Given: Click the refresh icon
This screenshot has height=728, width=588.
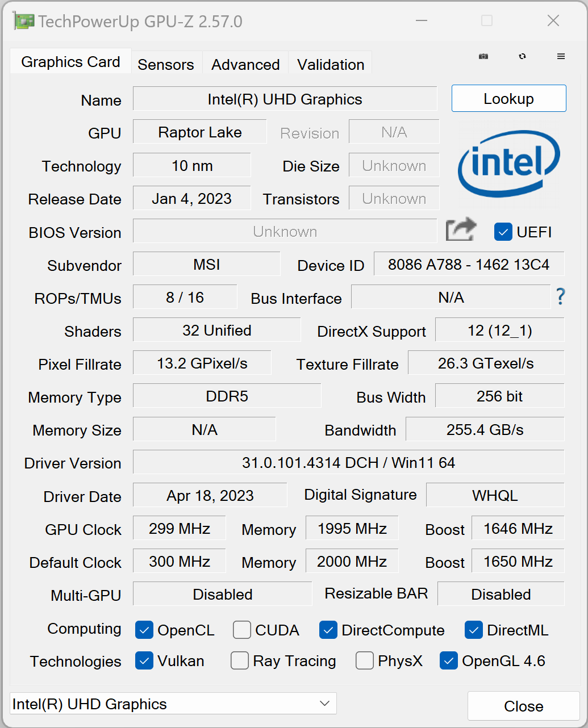Looking at the screenshot, I should [x=523, y=56].
